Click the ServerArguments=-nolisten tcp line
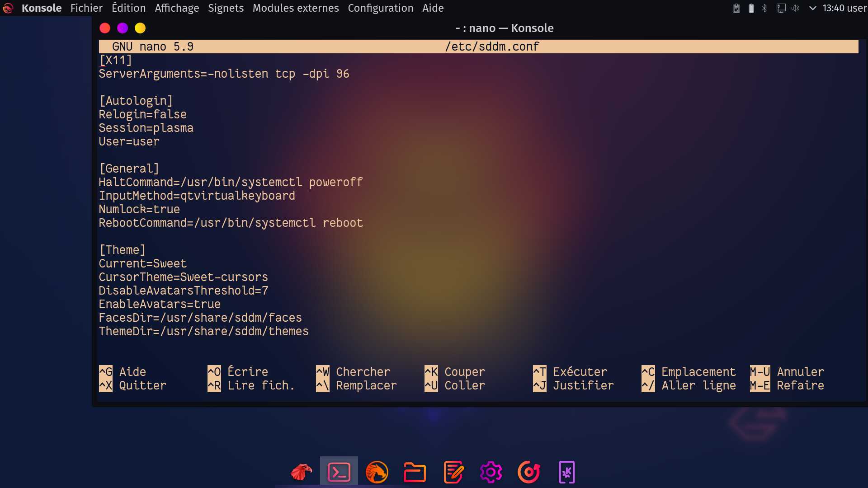 (x=224, y=74)
